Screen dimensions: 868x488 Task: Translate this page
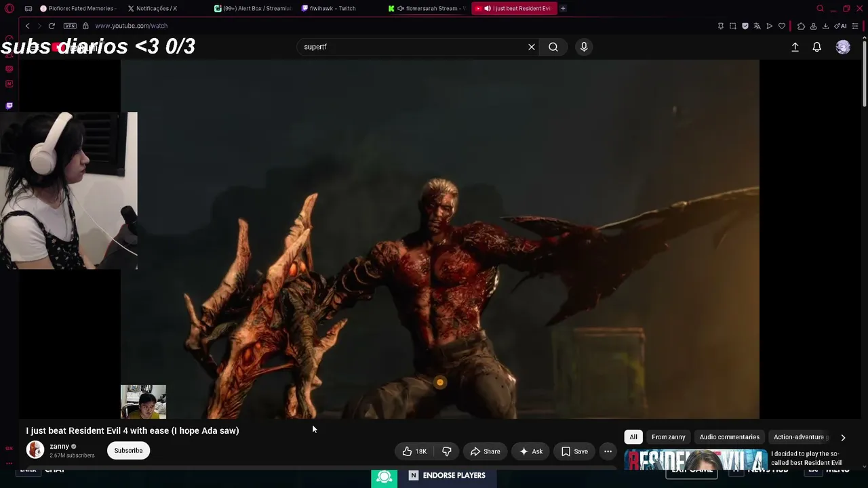[x=757, y=26]
